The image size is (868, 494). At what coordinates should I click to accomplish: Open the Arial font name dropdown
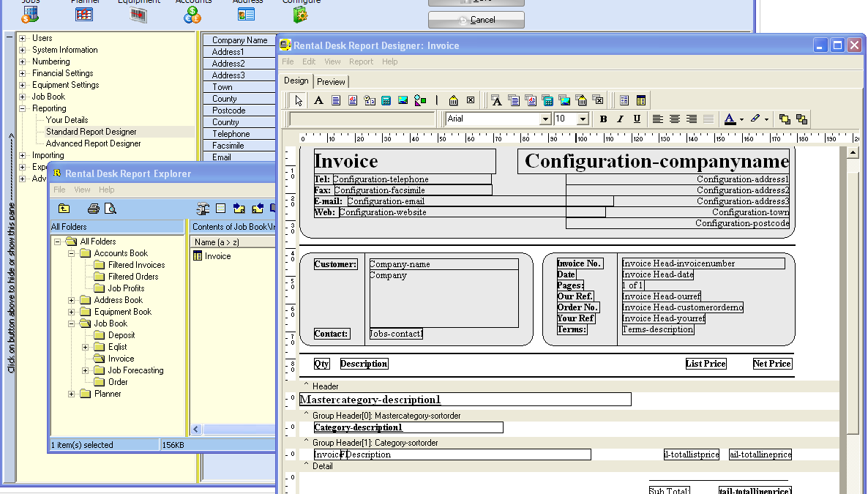(x=545, y=119)
